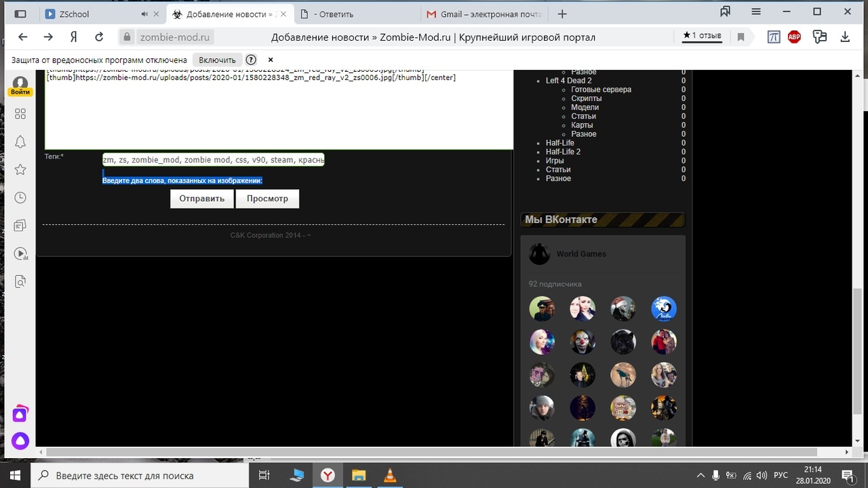Open Yandex Browser taskbar icon

(328, 475)
